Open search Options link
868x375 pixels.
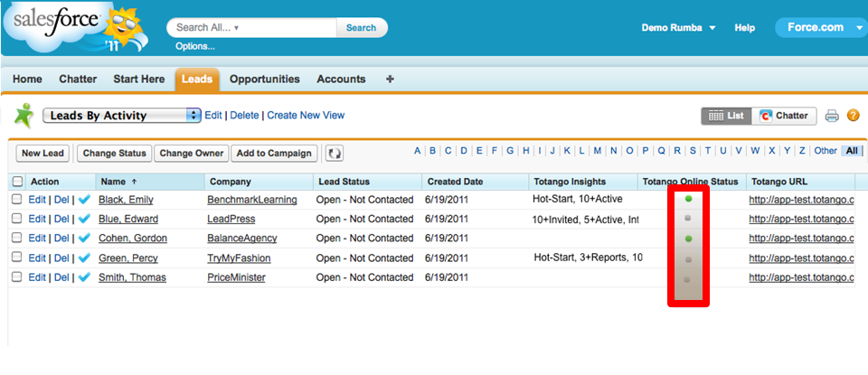[195, 46]
